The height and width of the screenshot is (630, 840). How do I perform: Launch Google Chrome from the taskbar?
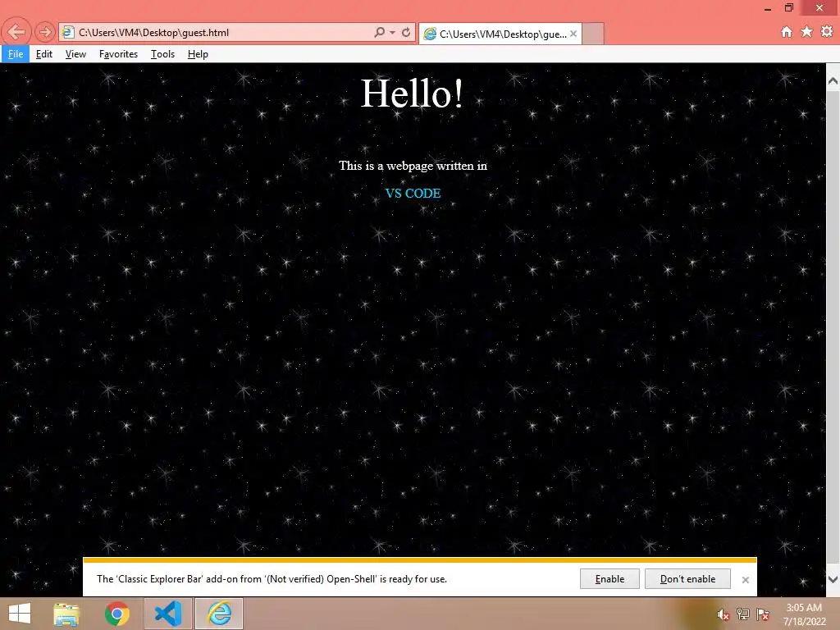point(116,614)
